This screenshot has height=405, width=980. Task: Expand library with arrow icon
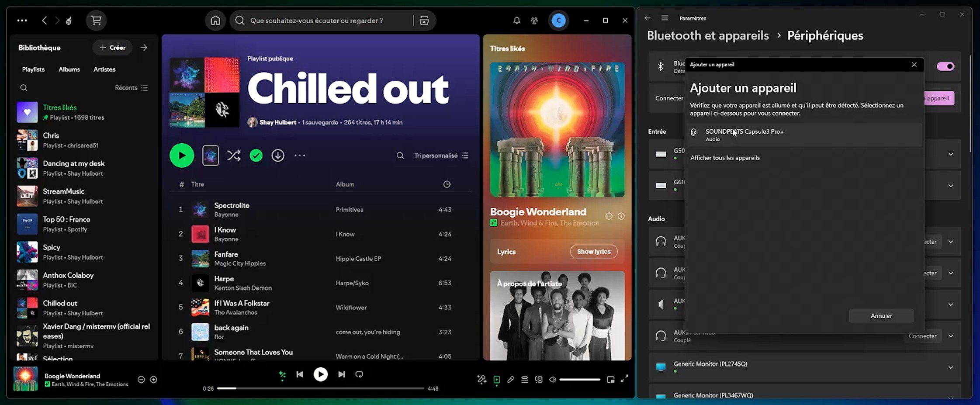(x=144, y=47)
